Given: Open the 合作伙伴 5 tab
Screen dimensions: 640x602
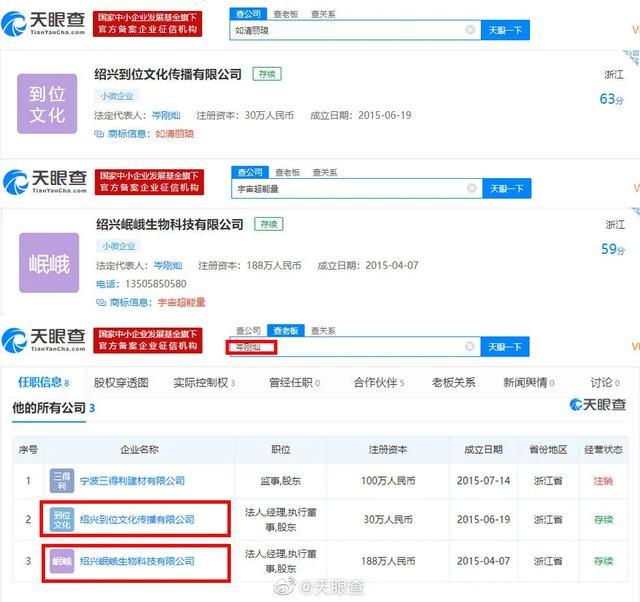Looking at the screenshot, I should 379,382.
